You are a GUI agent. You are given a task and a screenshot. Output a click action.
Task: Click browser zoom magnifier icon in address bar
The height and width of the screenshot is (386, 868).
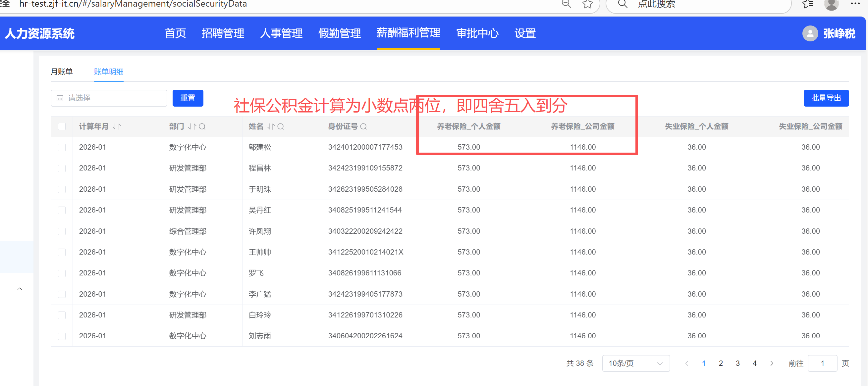coord(566,4)
